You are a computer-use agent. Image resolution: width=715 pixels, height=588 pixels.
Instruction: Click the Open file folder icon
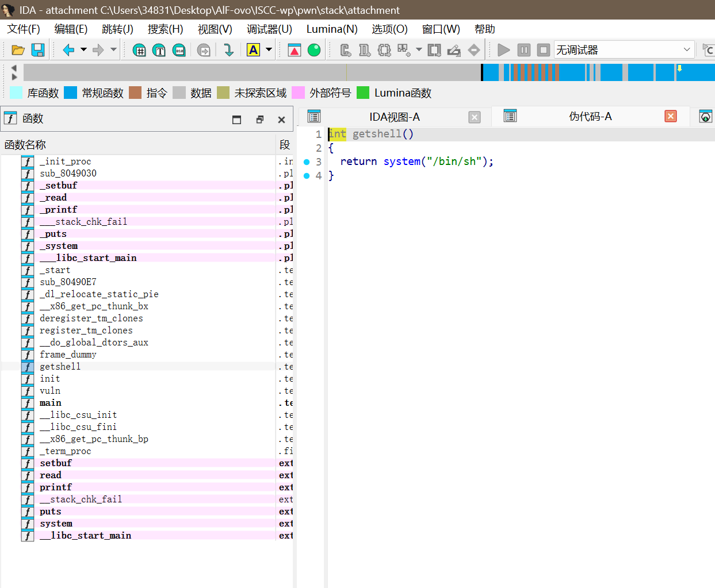pyautogui.click(x=18, y=50)
